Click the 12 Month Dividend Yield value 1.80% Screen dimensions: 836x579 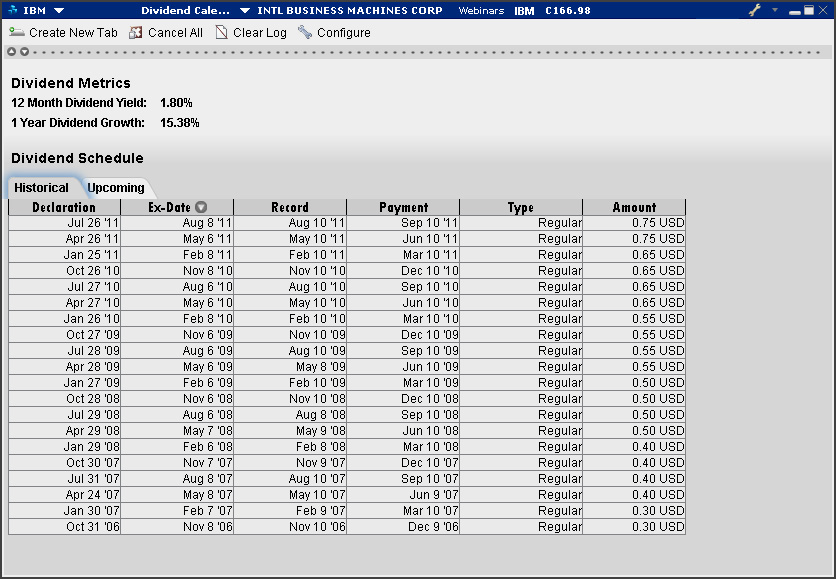click(176, 103)
